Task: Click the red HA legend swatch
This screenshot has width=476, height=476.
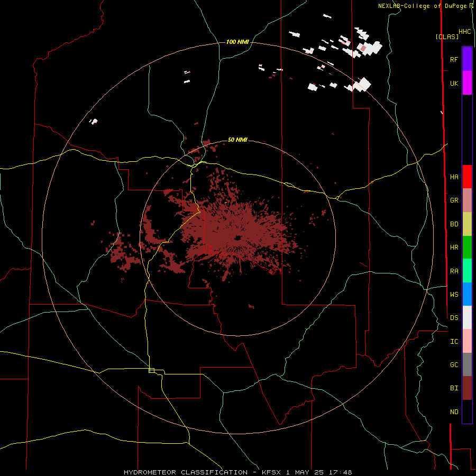Action: 467,177
